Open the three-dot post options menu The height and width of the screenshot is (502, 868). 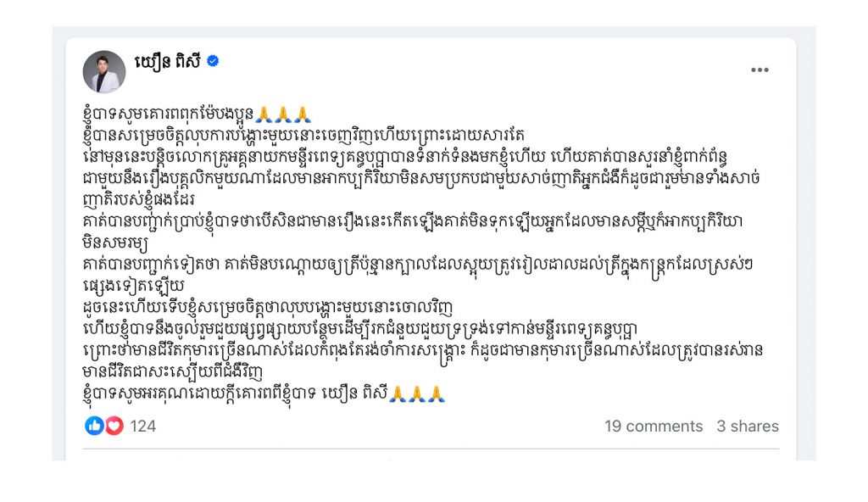(759, 70)
